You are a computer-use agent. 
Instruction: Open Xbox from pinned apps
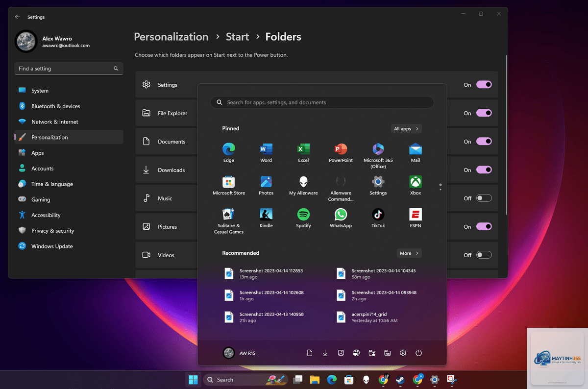pos(416,185)
